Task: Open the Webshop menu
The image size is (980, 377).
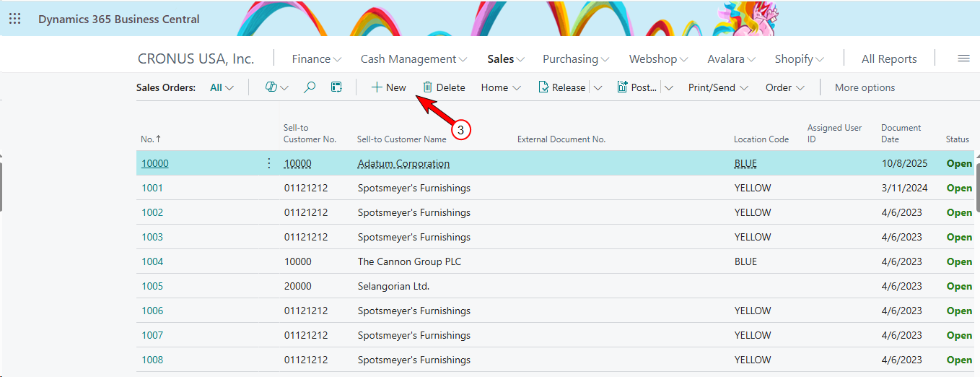Action: pyautogui.click(x=658, y=59)
